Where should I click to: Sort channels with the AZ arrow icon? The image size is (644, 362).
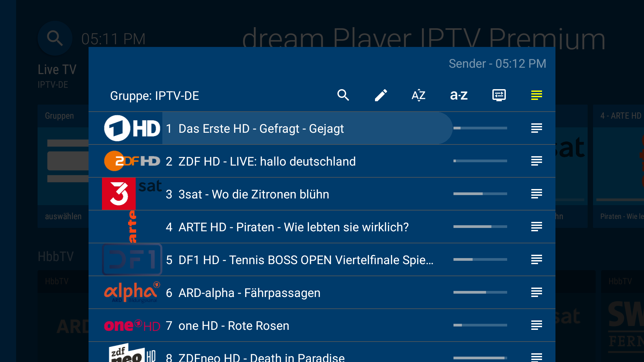(x=418, y=95)
